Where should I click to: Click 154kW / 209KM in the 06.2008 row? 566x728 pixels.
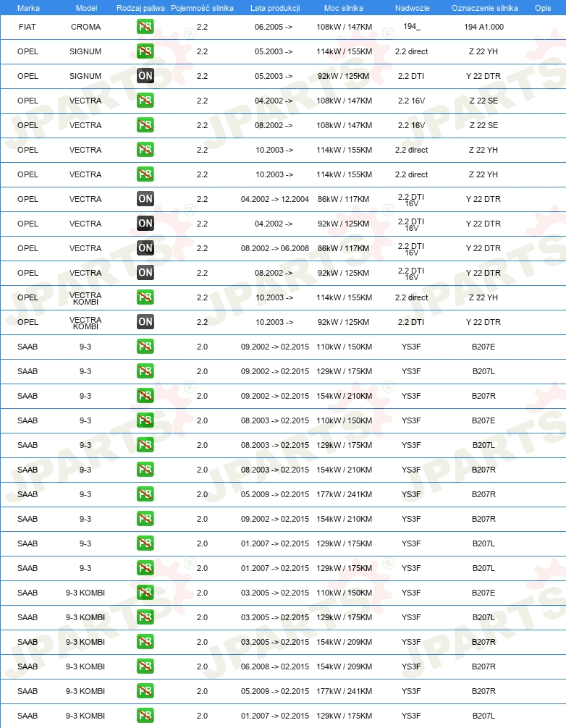[344, 666]
